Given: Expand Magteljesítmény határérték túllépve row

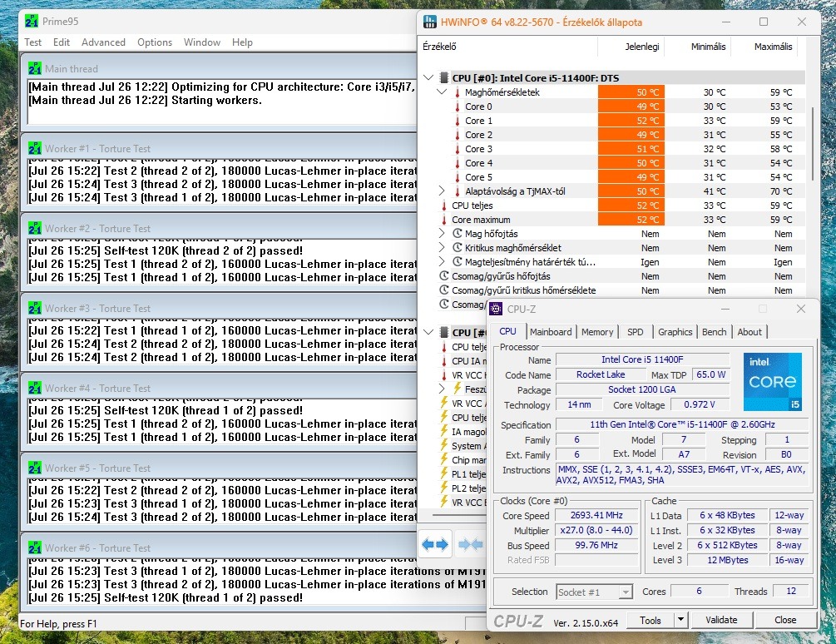Looking at the screenshot, I should point(442,262).
